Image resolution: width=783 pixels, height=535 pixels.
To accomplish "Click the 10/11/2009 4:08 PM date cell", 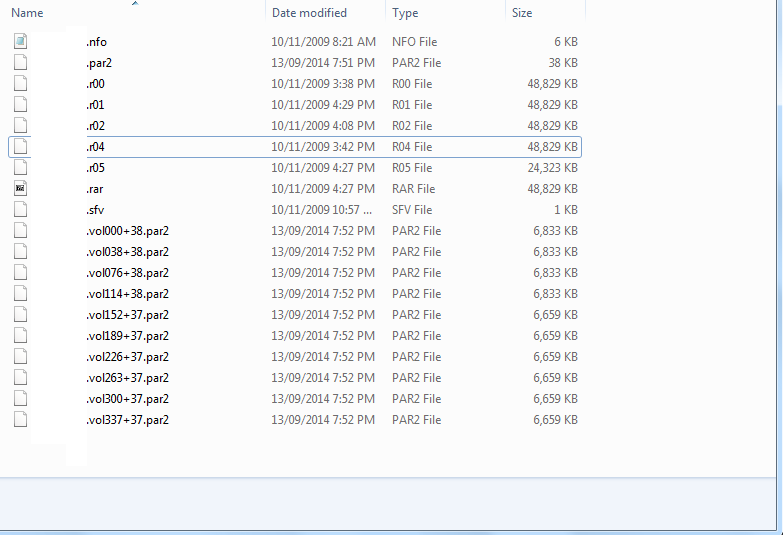I will pyautogui.click(x=323, y=126).
